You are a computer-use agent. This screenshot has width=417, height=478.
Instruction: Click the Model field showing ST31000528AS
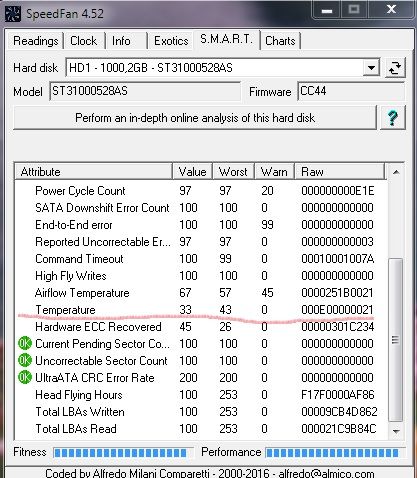[145, 91]
